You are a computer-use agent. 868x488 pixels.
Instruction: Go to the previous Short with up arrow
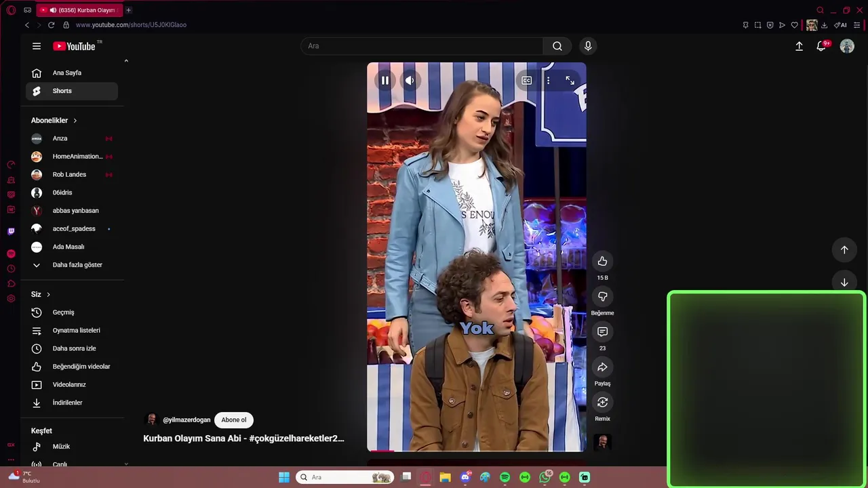844,249
